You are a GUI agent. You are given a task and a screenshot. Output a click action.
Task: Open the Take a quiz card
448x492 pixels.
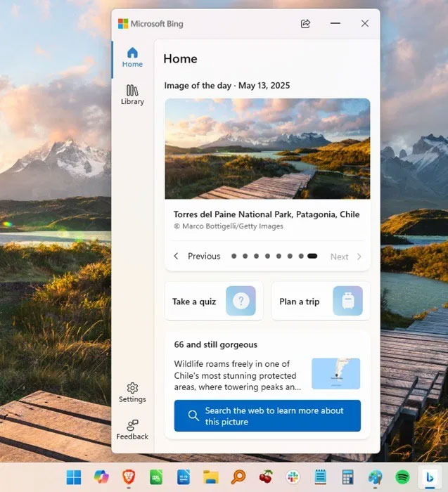coord(214,301)
